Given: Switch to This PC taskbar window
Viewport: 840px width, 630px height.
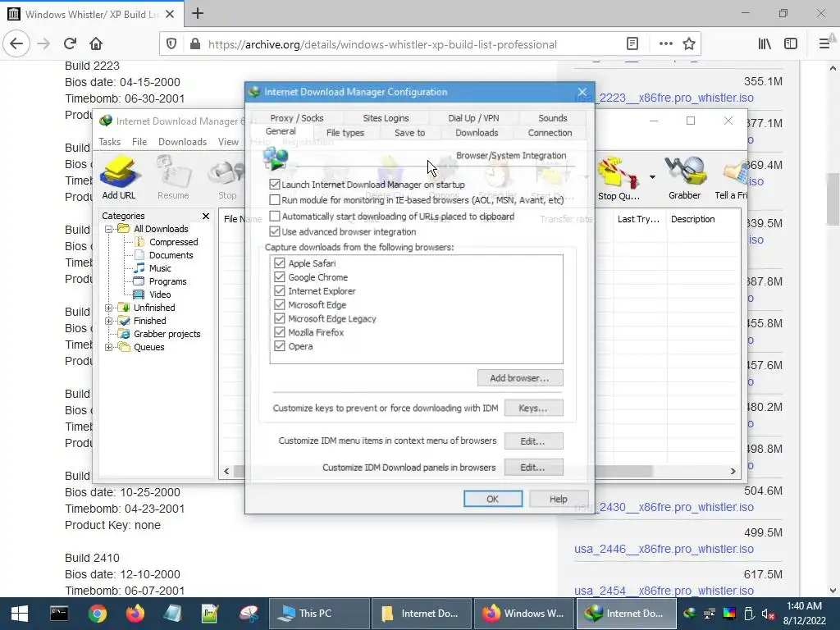Looking at the screenshot, I should coord(319,614).
